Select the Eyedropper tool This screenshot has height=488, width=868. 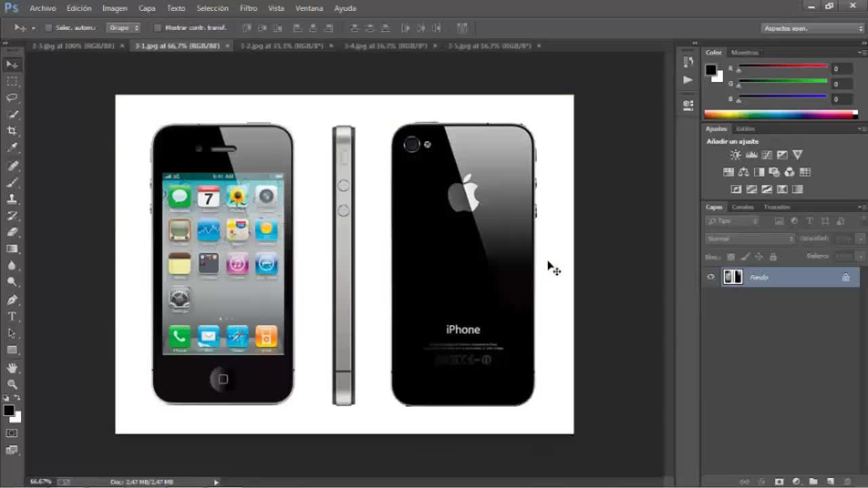[12, 148]
